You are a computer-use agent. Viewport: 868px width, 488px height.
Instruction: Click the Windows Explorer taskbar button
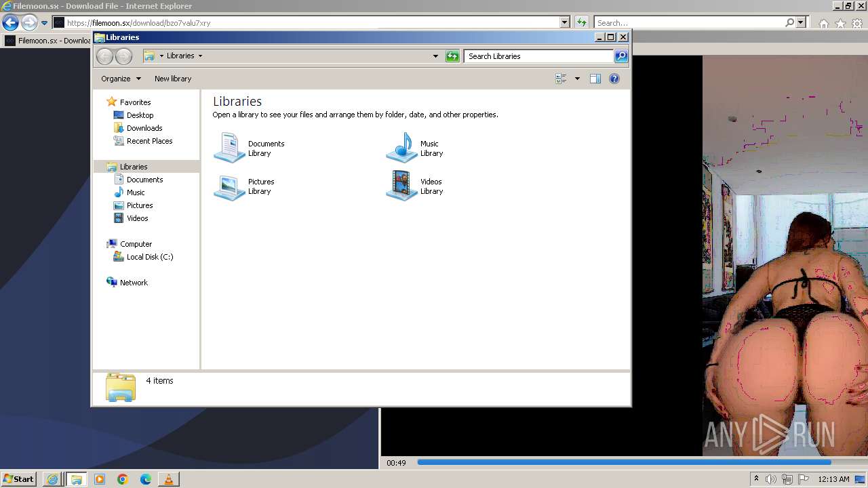coord(76,479)
